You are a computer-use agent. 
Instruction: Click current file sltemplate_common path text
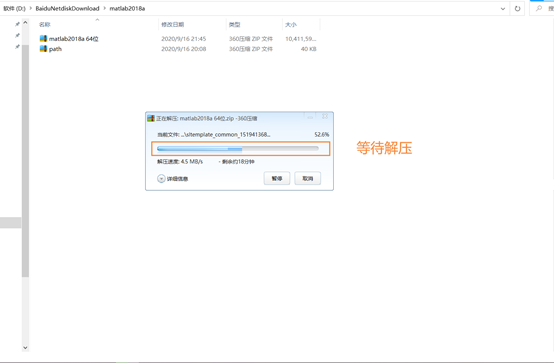point(214,134)
